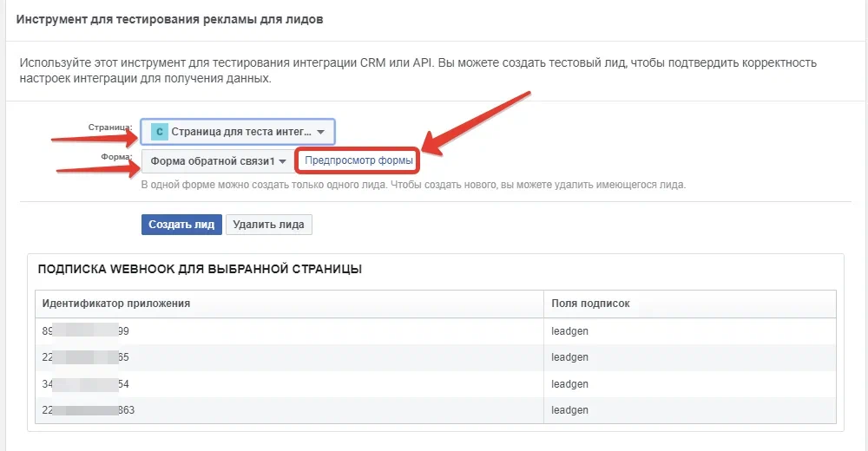
Task: Click the ПОДПИСКА WEBHOOK section heading
Action: [x=200, y=269]
